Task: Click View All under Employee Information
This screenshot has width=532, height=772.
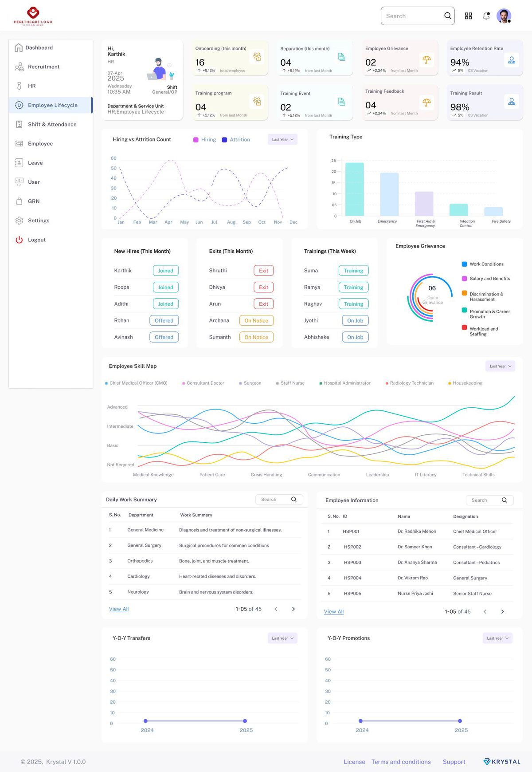Action: pyautogui.click(x=334, y=612)
